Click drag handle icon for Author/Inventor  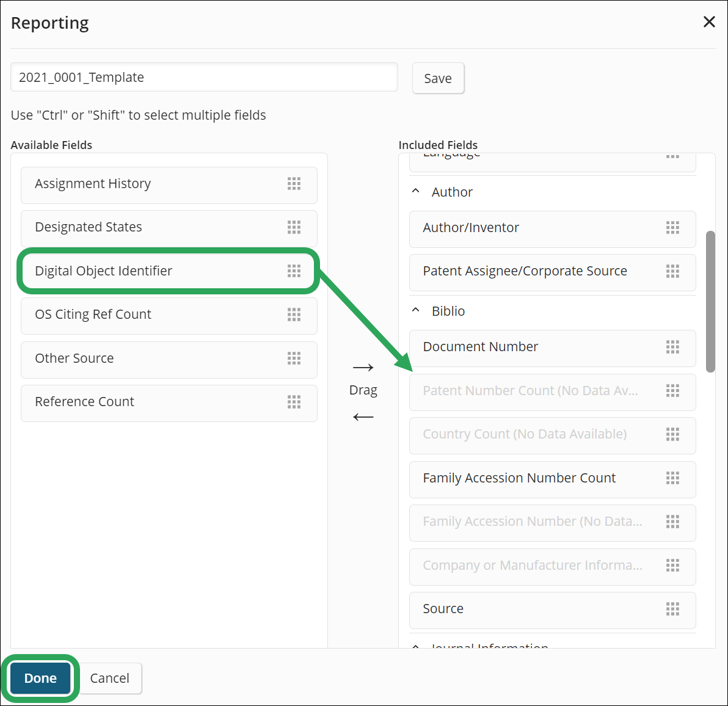coord(673,227)
